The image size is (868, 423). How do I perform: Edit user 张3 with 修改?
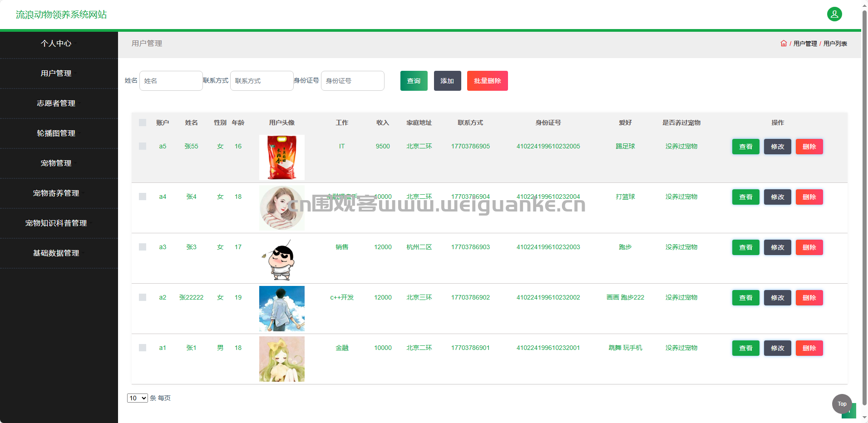point(778,247)
